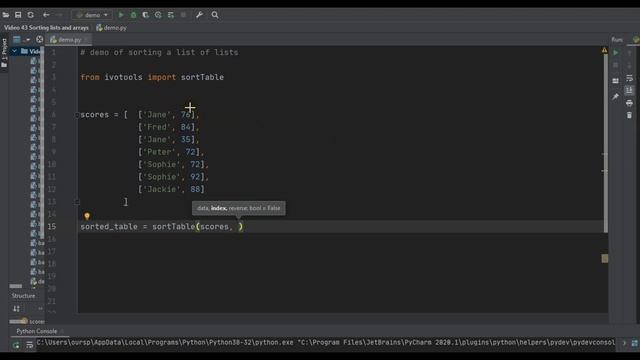
Task: Click the ivotools module name on line 3
Action: tap(123, 77)
